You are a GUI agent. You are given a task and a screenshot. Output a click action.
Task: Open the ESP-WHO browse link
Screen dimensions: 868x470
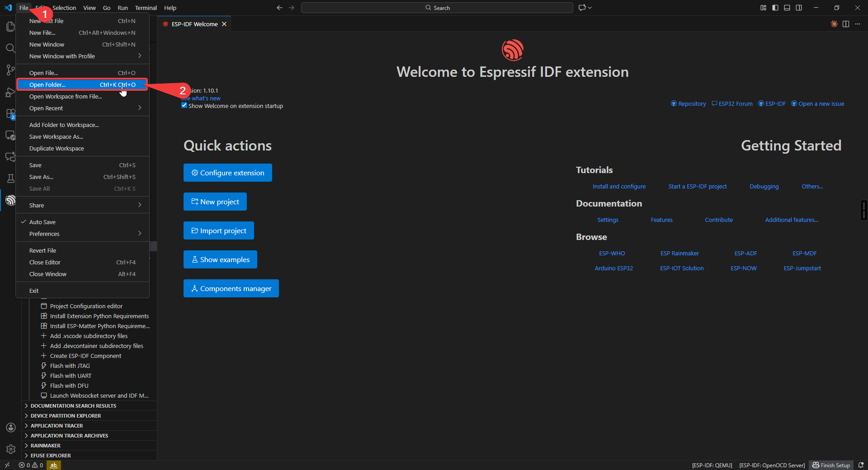coord(612,253)
